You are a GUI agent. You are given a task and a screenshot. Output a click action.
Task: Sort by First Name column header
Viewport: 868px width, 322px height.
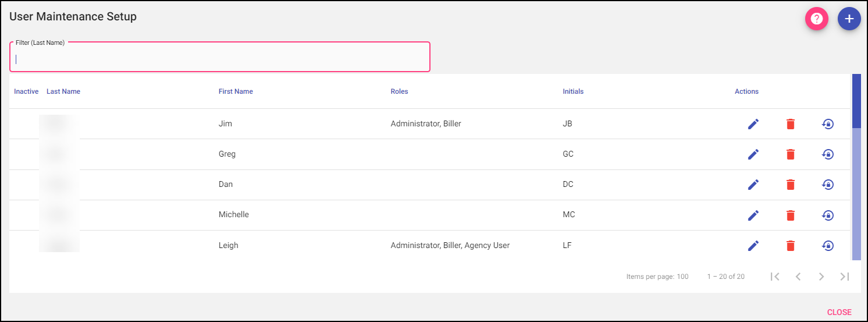coord(236,91)
